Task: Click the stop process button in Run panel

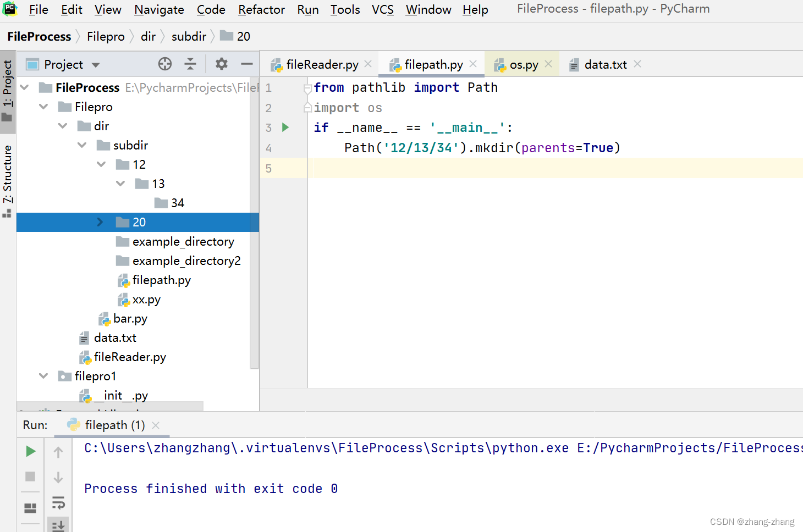Action: pyautogui.click(x=30, y=476)
